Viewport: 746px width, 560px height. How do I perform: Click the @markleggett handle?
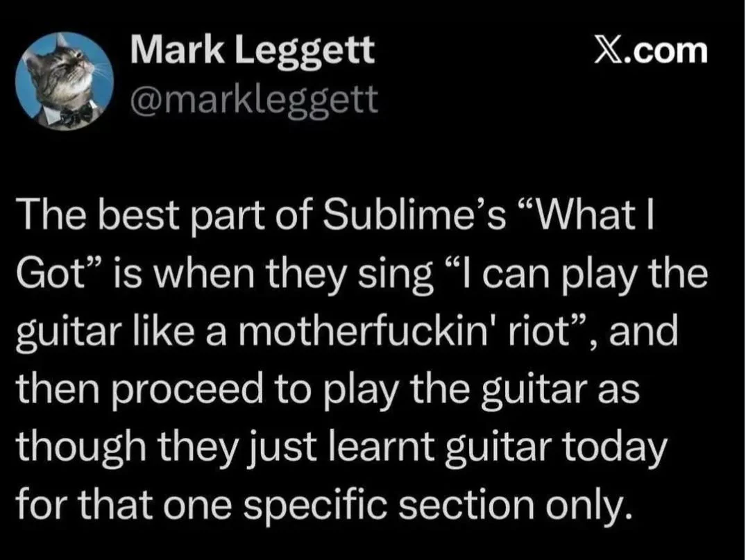point(253,101)
